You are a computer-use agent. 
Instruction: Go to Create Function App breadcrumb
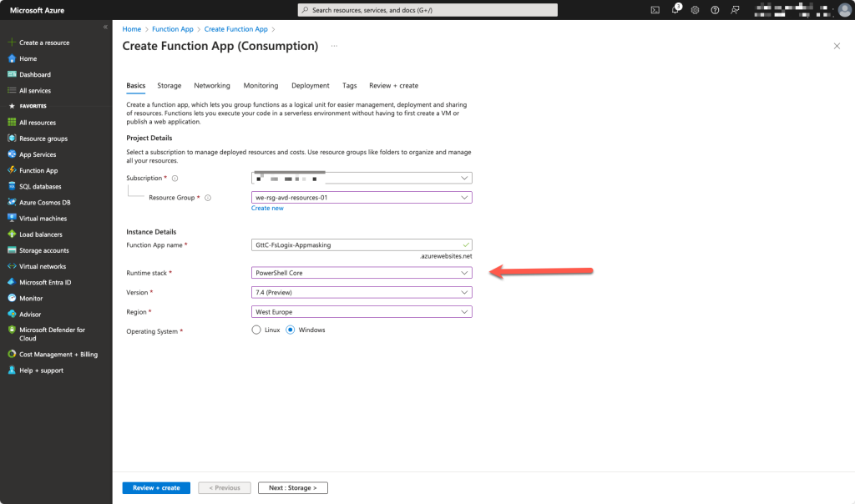click(235, 29)
